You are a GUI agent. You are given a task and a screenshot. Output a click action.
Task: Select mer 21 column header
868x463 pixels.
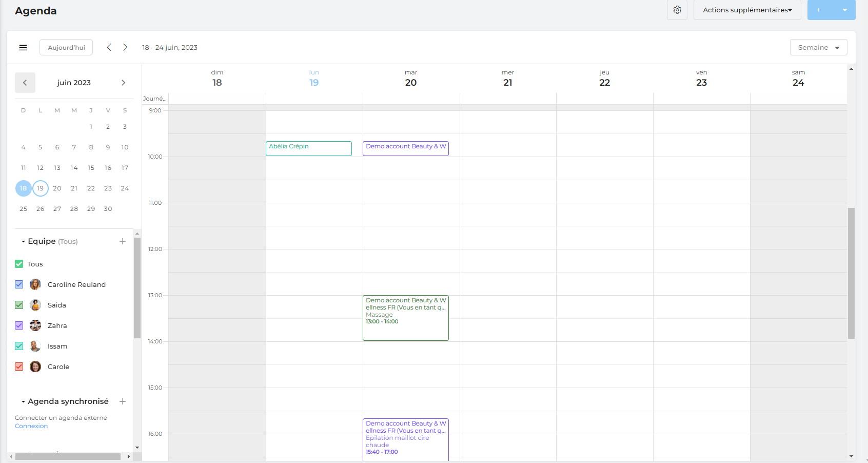508,79
